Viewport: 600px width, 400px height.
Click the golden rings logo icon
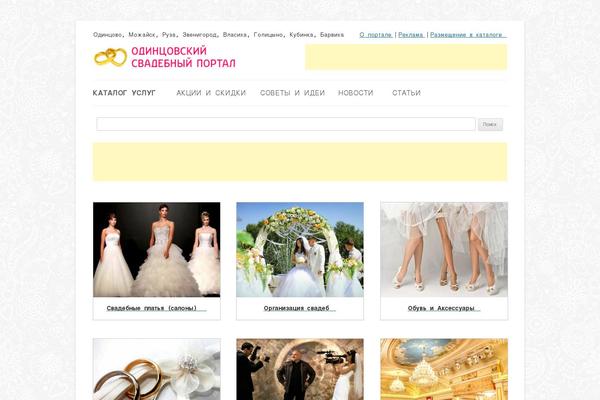[110, 57]
